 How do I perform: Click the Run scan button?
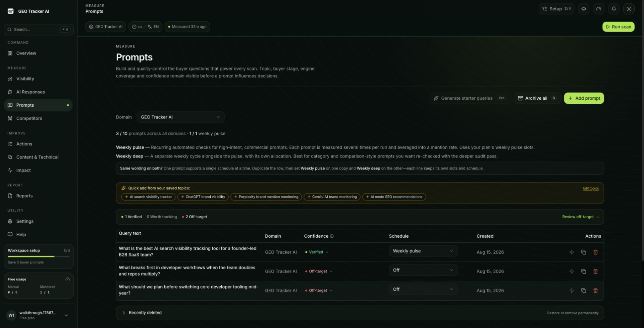point(618,27)
